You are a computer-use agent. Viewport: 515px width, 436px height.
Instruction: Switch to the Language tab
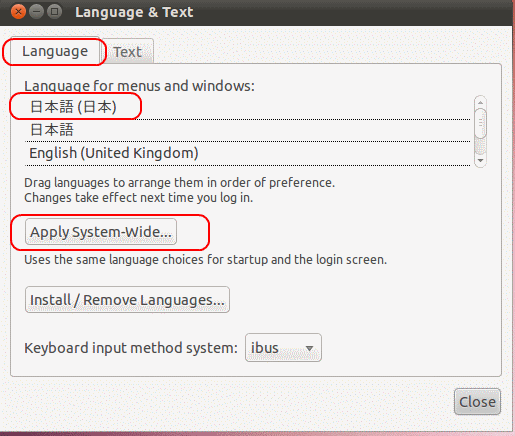click(x=55, y=51)
